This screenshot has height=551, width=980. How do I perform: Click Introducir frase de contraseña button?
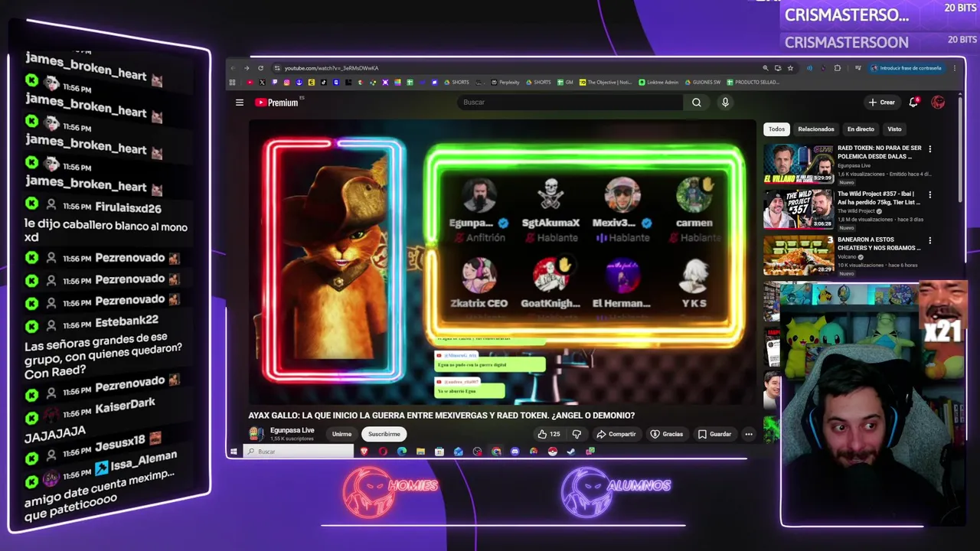coord(906,68)
